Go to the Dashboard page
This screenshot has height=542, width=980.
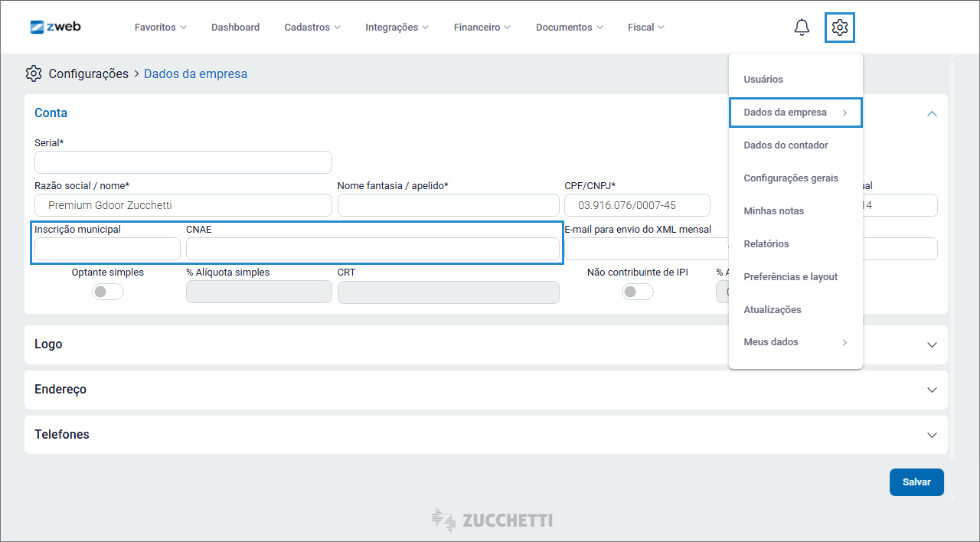pos(235,28)
